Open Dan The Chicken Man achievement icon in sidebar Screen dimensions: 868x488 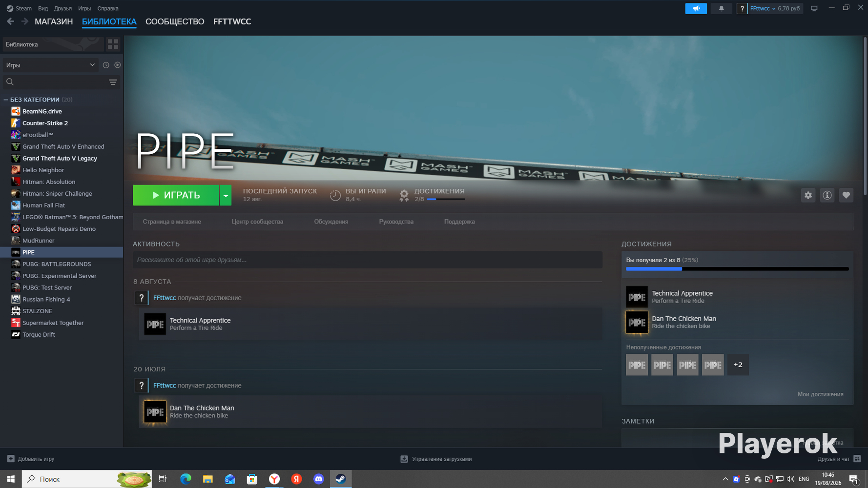click(637, 322)
